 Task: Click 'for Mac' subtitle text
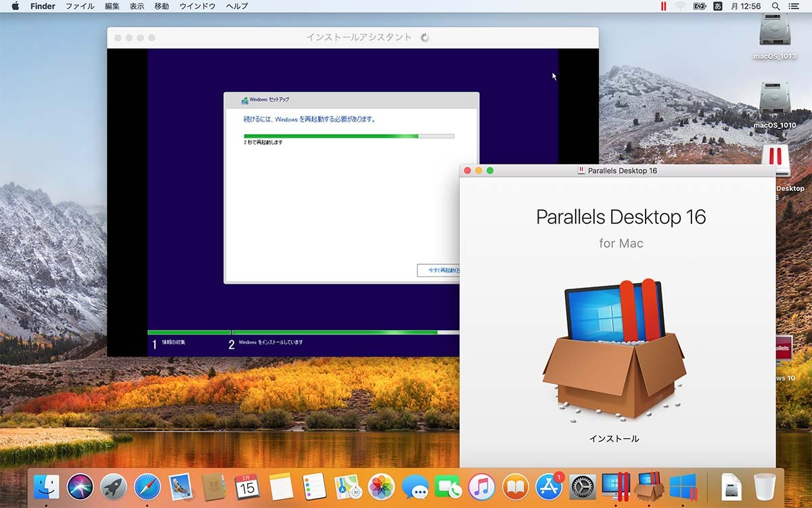click(x=621, y=243)
